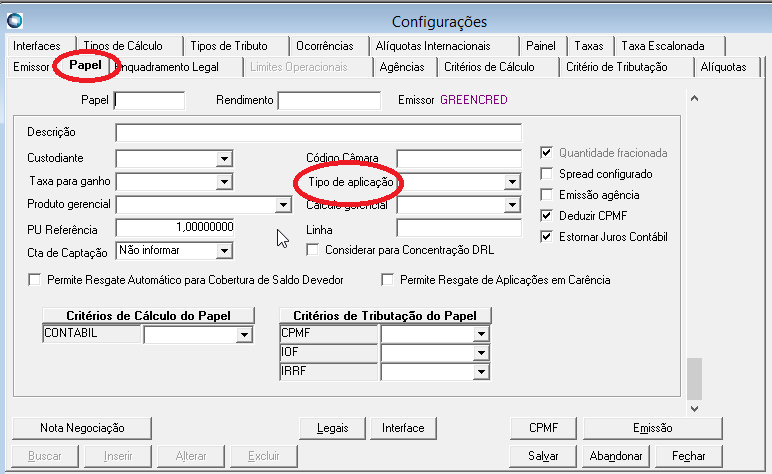Expand the IRRF taxation dropdown
This screenshot has width=772, height=474.
coord(481,372)
